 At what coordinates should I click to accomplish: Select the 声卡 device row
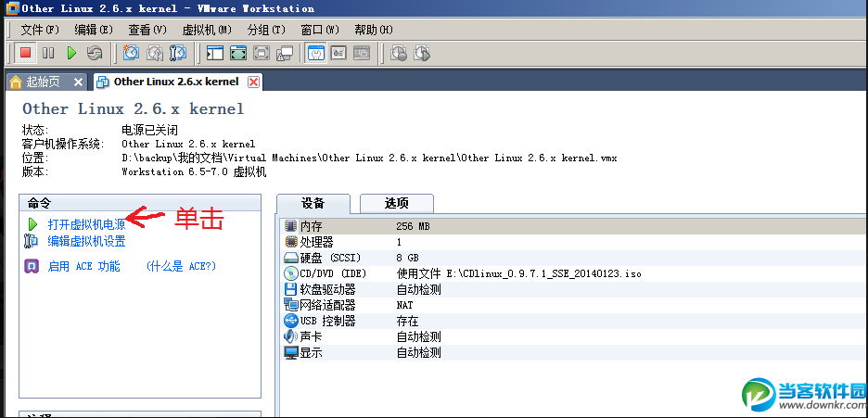[573, 336]
